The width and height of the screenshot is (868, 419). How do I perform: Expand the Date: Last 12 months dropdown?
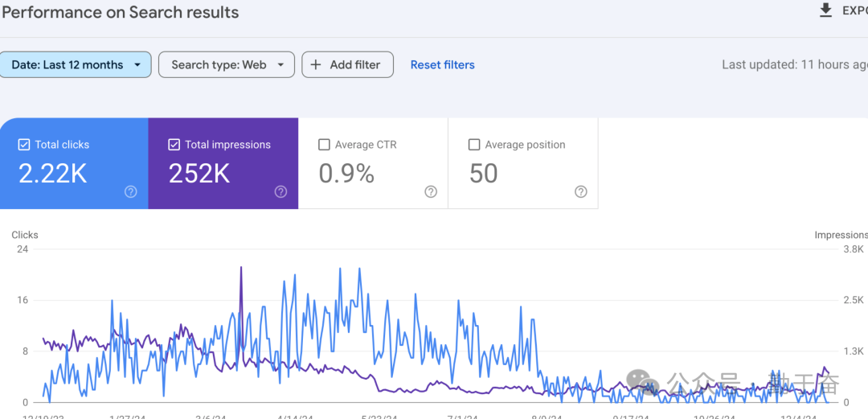click(x=76, y=64)
